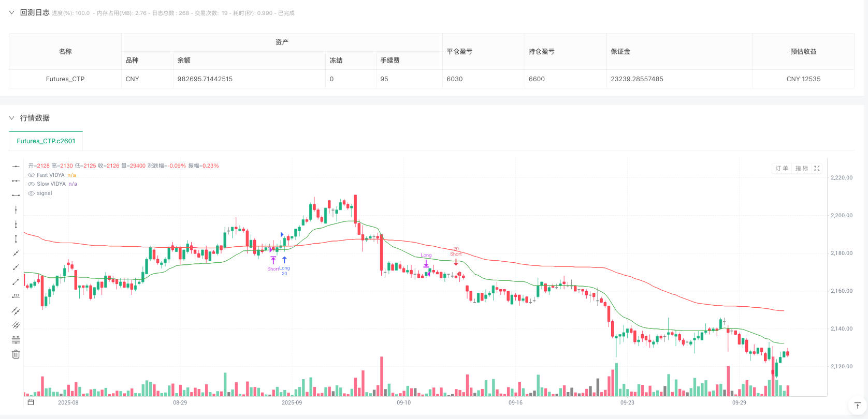The width and height of the screenshot is (868, 419).
Task: Select the horizontal segment drawing tool
Action: pyautogui.click(x=16, y=195)
